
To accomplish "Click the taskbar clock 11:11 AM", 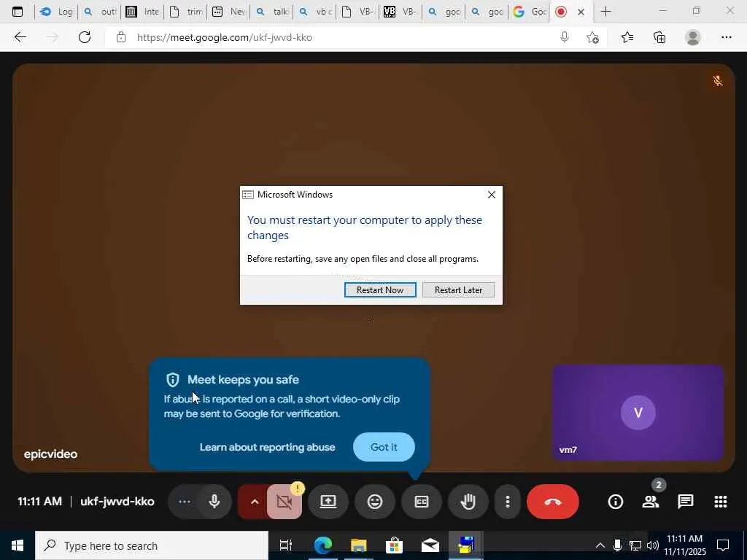I will [x=685, y=545].
